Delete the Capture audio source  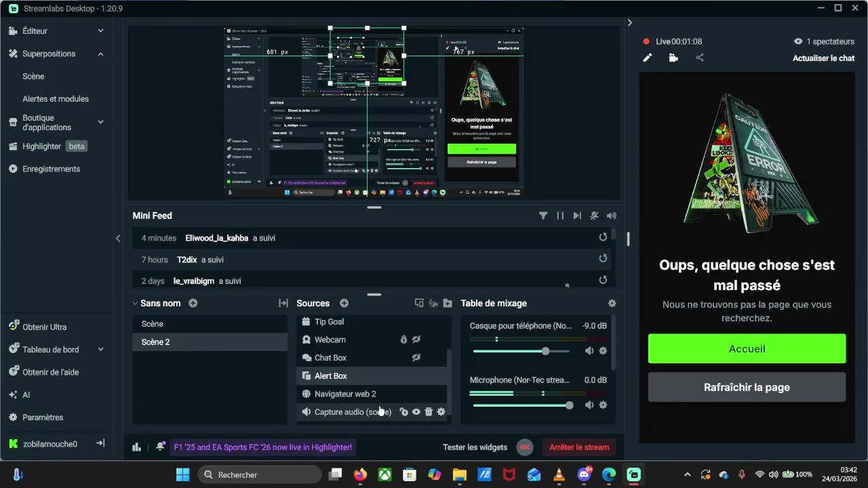[x=429, y=411]
